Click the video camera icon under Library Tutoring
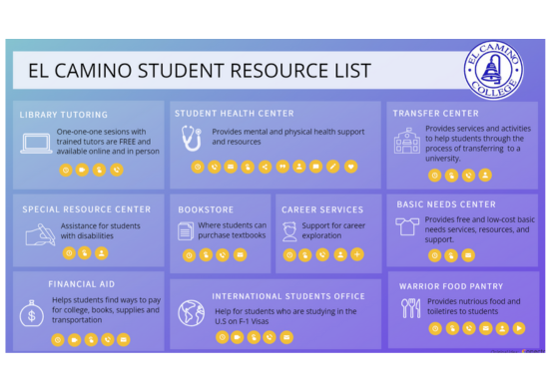 point(82,170)
